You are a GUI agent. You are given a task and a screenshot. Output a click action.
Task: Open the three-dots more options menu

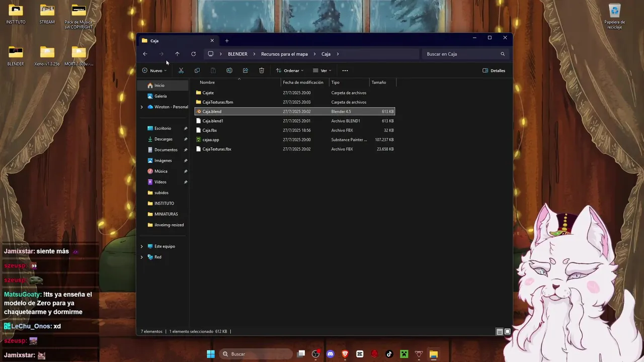(345, 70)
